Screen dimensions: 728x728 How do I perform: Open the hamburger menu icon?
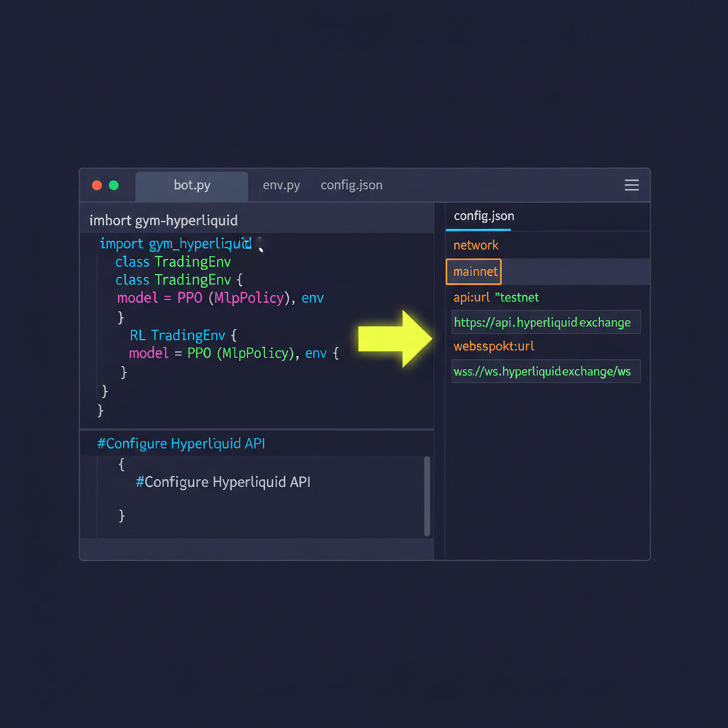point(631,185)
